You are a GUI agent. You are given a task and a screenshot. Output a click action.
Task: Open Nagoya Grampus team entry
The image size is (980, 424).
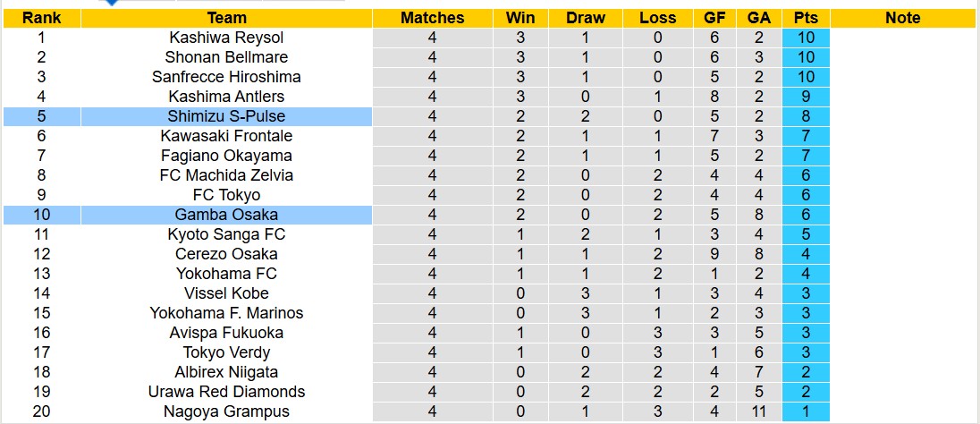point(226,411)
